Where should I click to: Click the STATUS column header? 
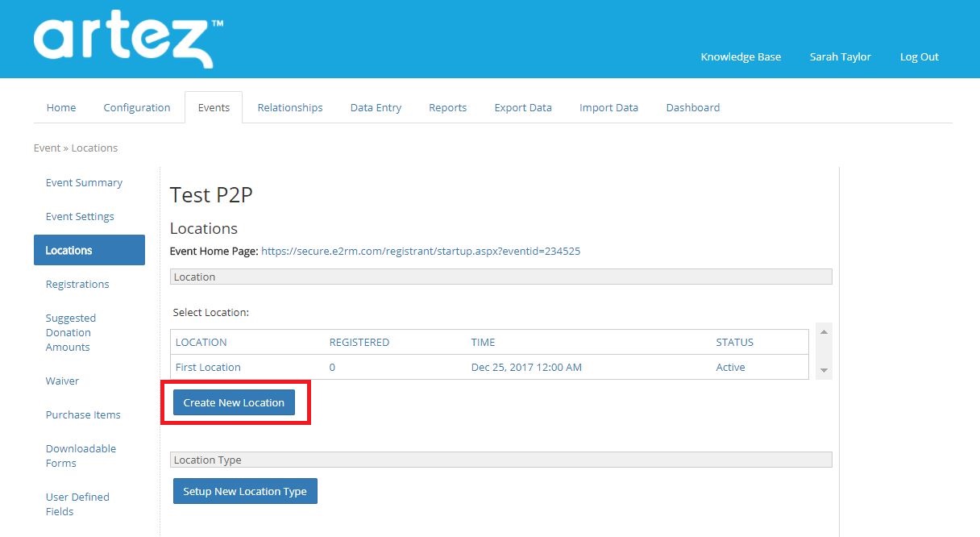coord(734,342)
